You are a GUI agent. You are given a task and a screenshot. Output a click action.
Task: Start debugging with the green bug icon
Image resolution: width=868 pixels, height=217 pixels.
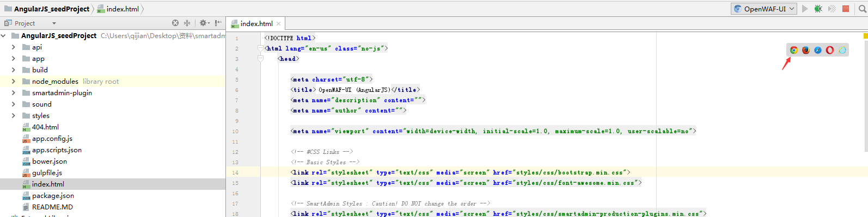click(x=818, y=9)
